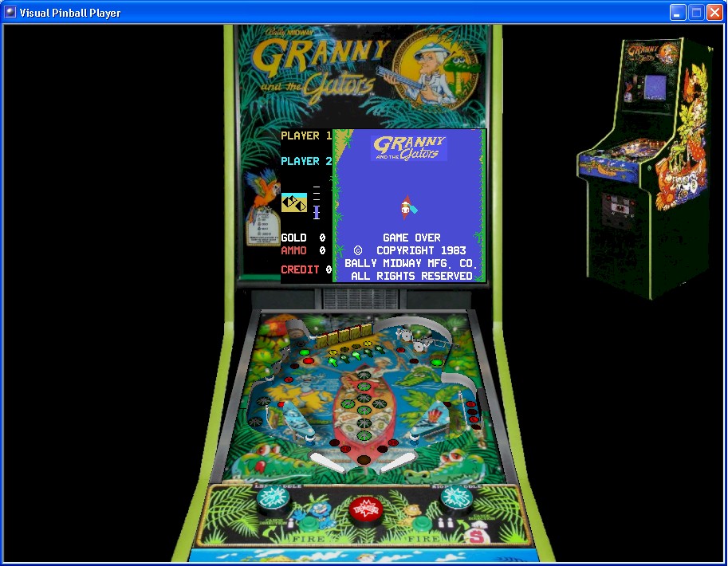
Task: Click the speaker grille below the screen
Action: [360, 299]
